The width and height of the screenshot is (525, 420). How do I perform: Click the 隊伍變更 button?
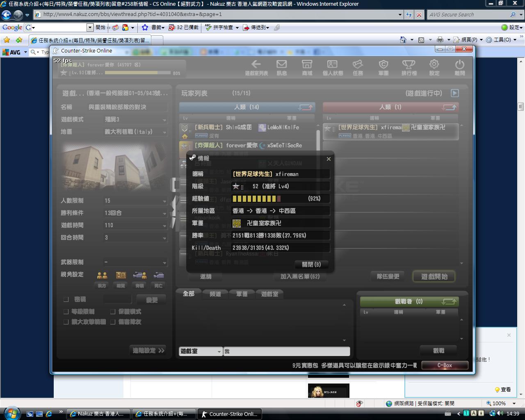(x=388, y=276)
